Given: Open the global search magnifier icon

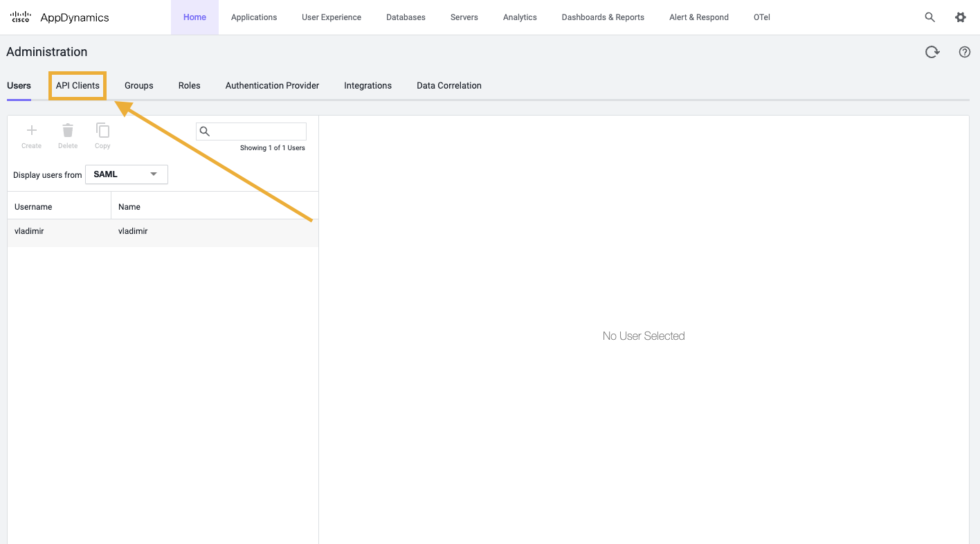Looking at the screenshot, I should [x=930, y=17].
